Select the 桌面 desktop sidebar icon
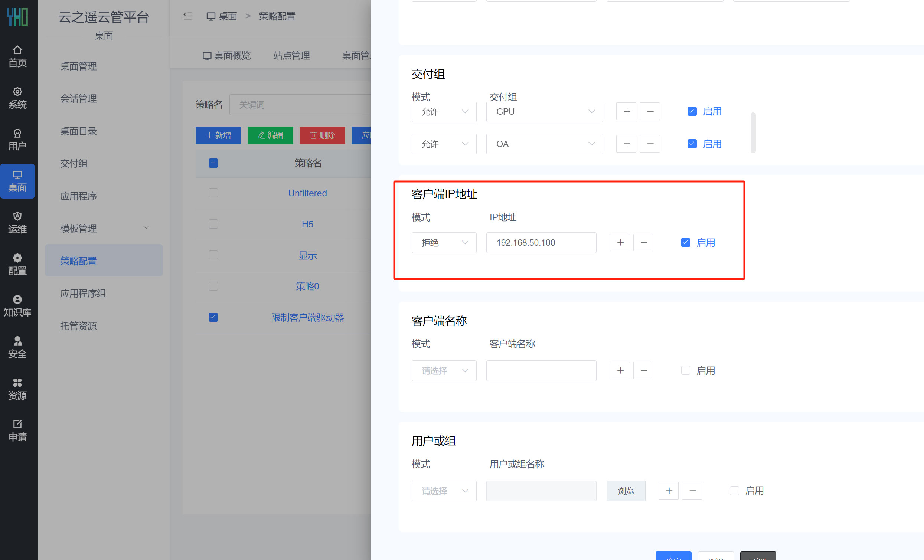 click(x=17, y=181)
